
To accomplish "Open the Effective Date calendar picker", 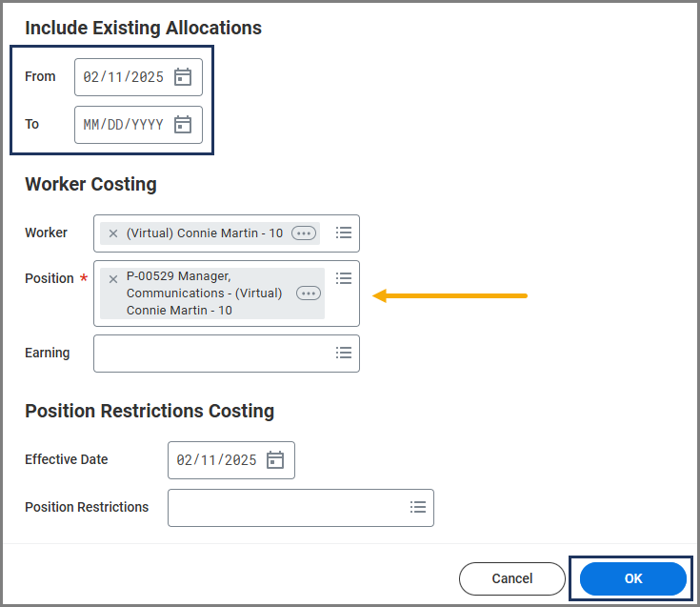I will (275, 460).
